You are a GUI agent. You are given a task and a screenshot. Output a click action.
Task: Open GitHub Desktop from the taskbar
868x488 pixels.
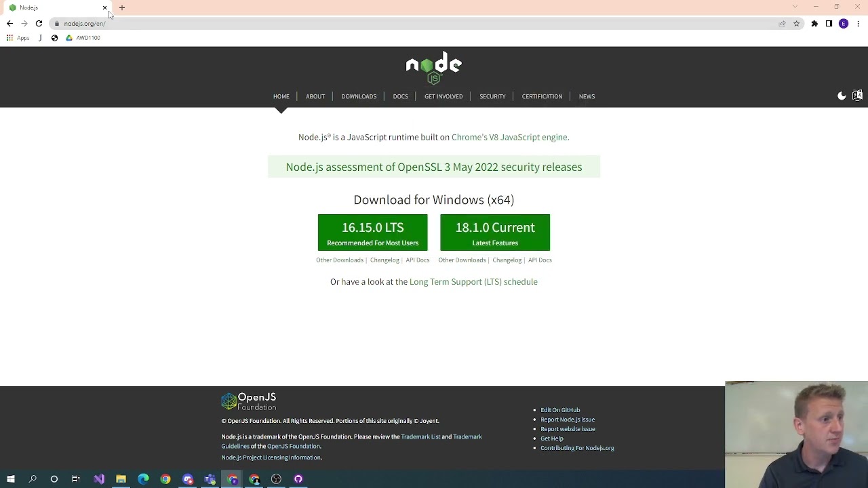point(298,479)
